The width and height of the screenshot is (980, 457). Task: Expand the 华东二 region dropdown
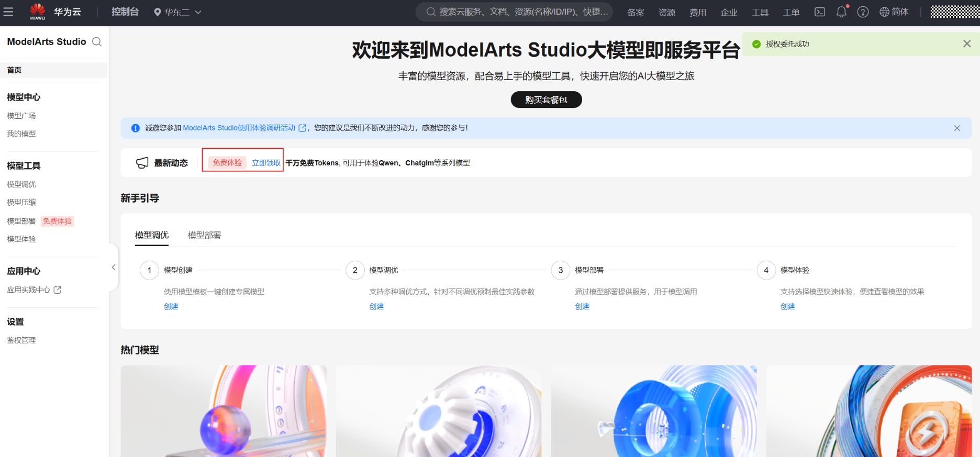[x=177, y=12]
